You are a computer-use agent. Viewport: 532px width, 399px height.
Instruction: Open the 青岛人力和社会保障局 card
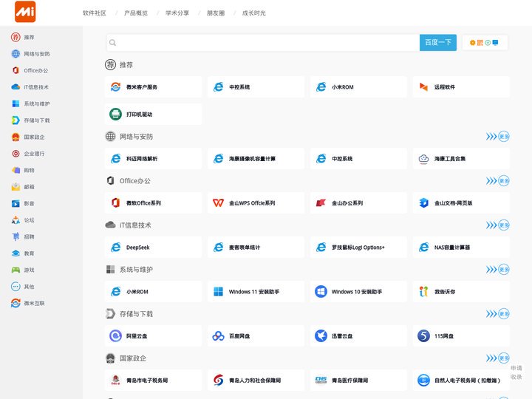[256, 381]
